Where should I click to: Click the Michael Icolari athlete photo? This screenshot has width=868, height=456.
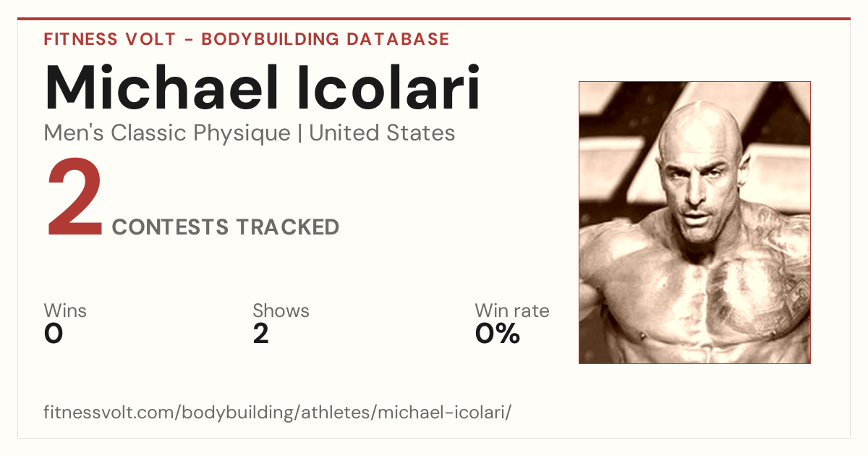click(x=694, y=222)
